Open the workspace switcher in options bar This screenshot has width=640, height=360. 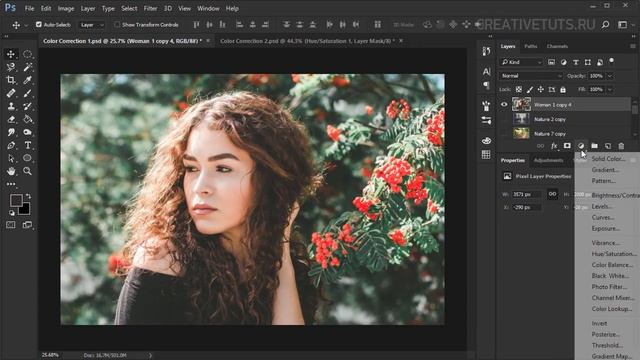click(x=622, y=25)
